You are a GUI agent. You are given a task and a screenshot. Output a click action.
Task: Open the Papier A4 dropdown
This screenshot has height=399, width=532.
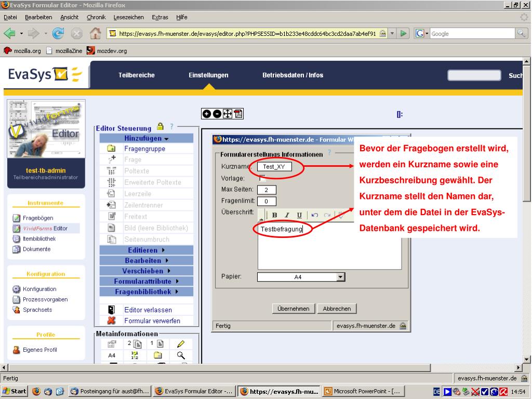pyautogui.click(x=340, y=277)
